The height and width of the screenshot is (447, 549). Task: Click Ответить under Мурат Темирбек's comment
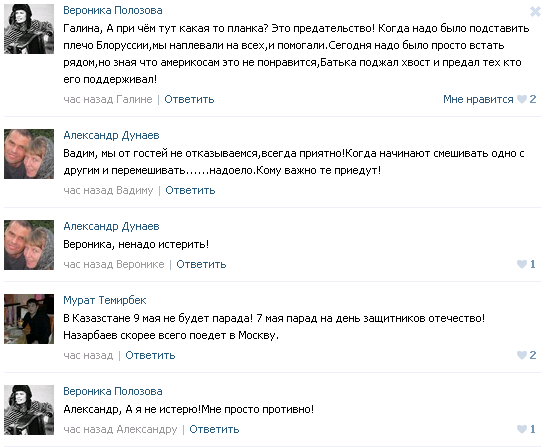click(x=150, y=355)
